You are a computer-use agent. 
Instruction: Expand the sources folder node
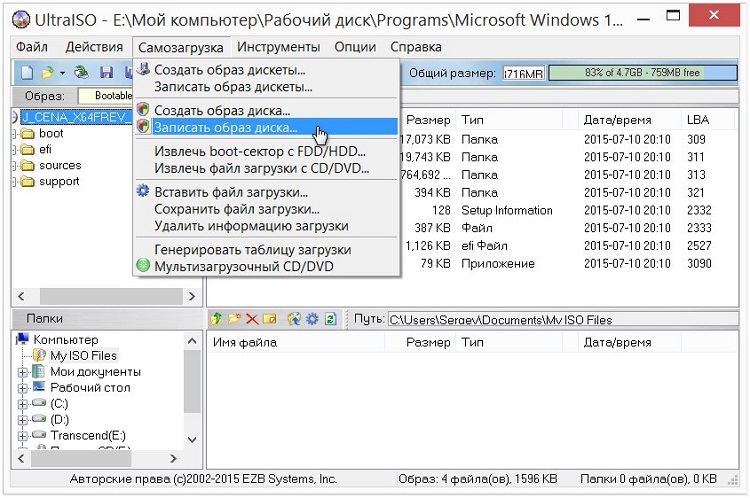point(14,166)
